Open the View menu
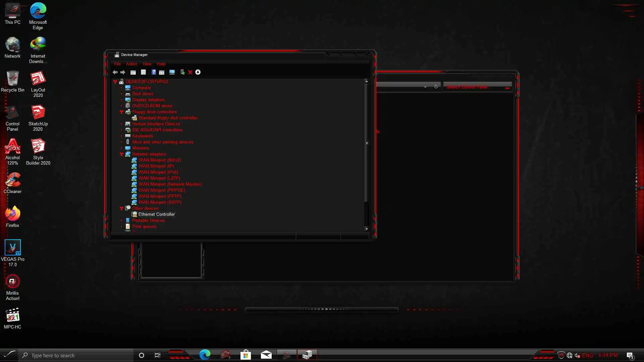This screenshot has width=644, height=362. (147, 64)
